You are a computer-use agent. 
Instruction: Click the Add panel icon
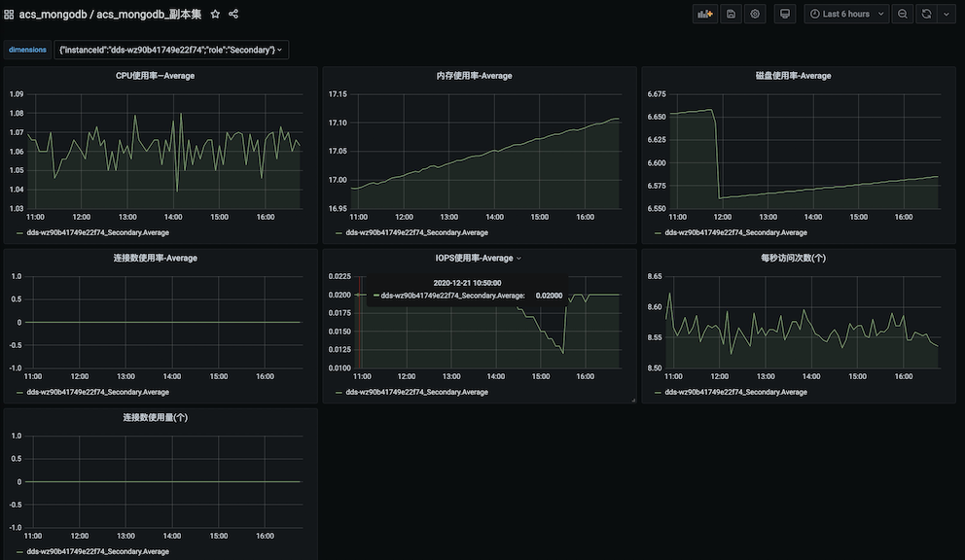click(704, 15)
